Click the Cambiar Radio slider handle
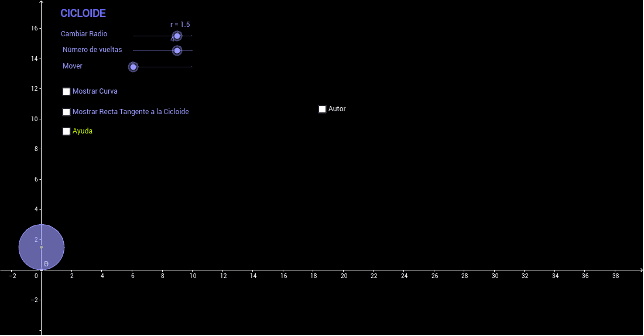The image size is (644, 336). (x=177, y=36)
